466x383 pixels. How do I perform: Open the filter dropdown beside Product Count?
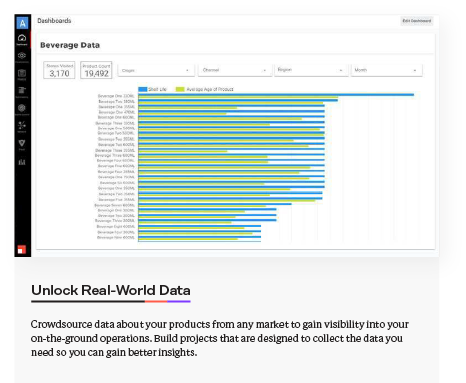pyautogui.click(x=155, y=70)
